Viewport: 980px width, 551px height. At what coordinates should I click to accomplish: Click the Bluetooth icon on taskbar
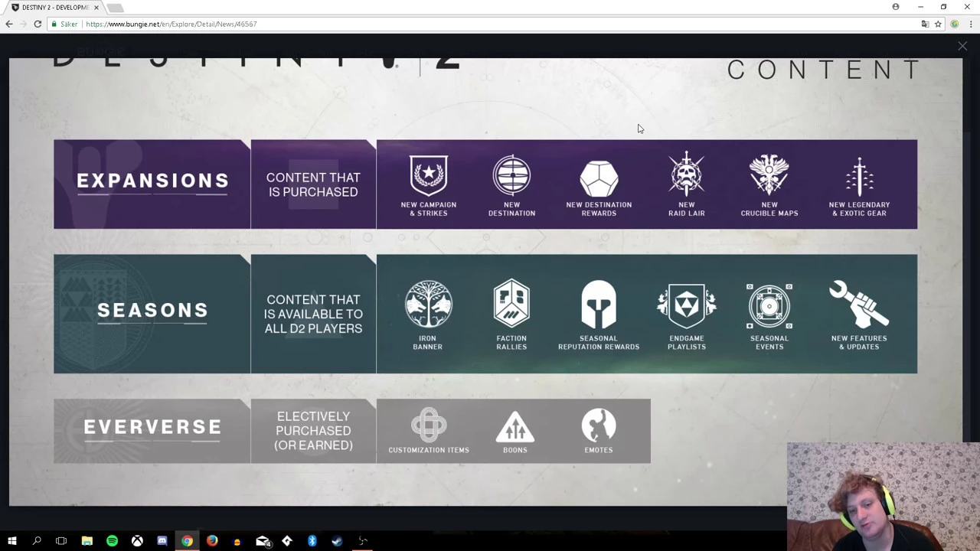pos(312,541)
